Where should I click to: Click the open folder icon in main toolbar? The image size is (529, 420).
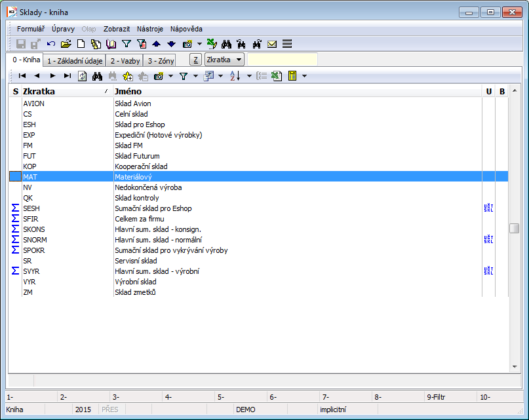(x=66, y=45)
